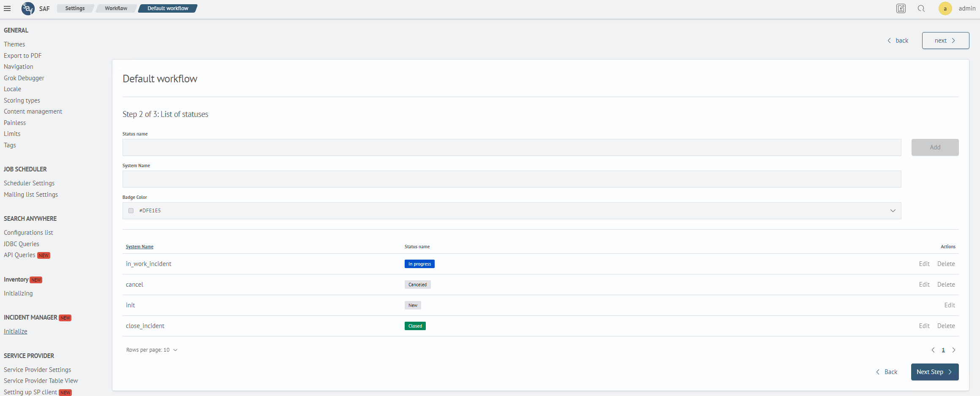Click the admin user avatar
Image resolution: width=980 pixels, height=396 pixels.
coord(945,8)
